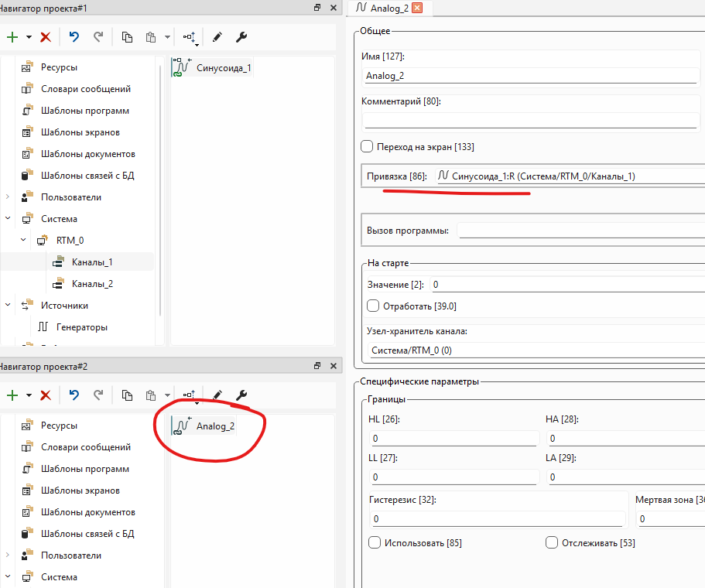This screenshot has width=705, height=588.
Task: Click undo arrow in Navigator #1 toolbar
Action: pyautogui.click(x=74, y=37)
